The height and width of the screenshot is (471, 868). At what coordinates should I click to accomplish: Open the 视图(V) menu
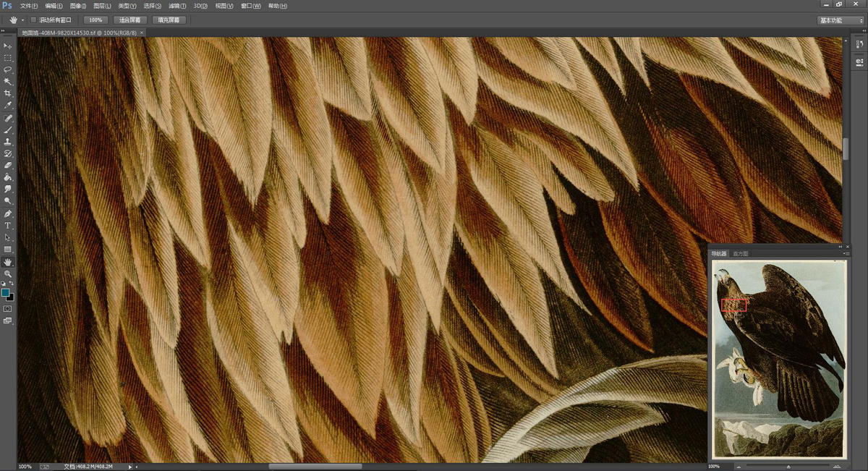coord(224,6)
